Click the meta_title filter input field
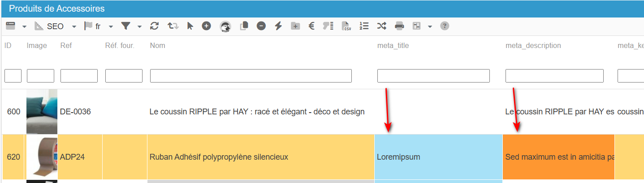This screenshot has height=183, width=644. (x=433, y=76)
